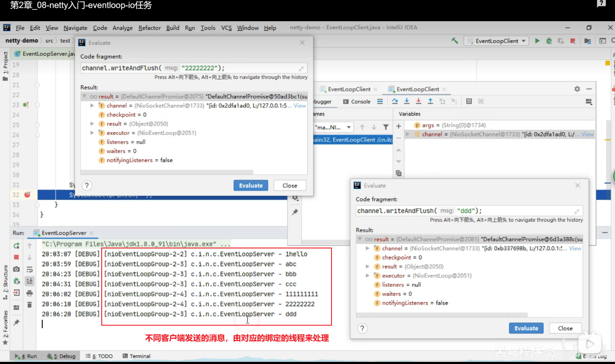
Task: Click the Exit icon in Run panel
Action: 16,293
